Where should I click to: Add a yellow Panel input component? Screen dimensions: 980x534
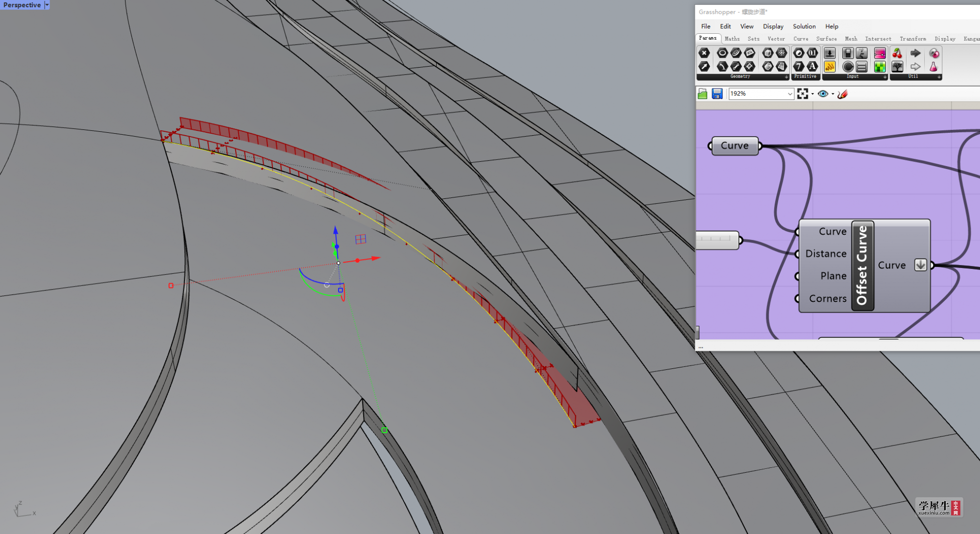pyautogui.click(x=830, y=66)
